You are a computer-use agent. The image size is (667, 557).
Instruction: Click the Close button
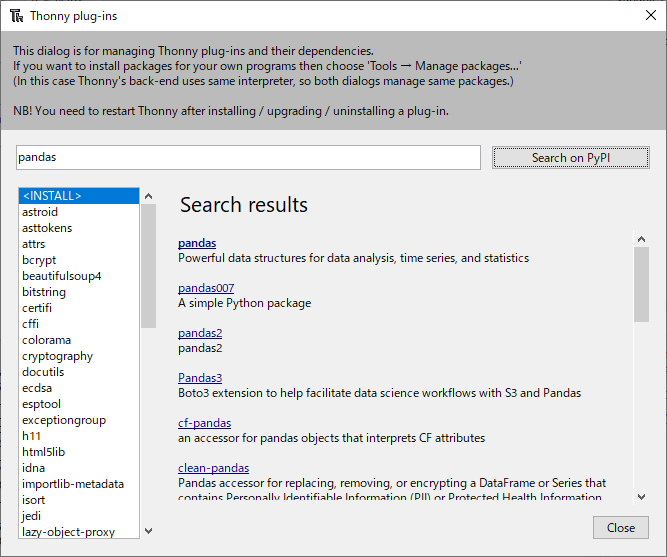coord(621,528)
